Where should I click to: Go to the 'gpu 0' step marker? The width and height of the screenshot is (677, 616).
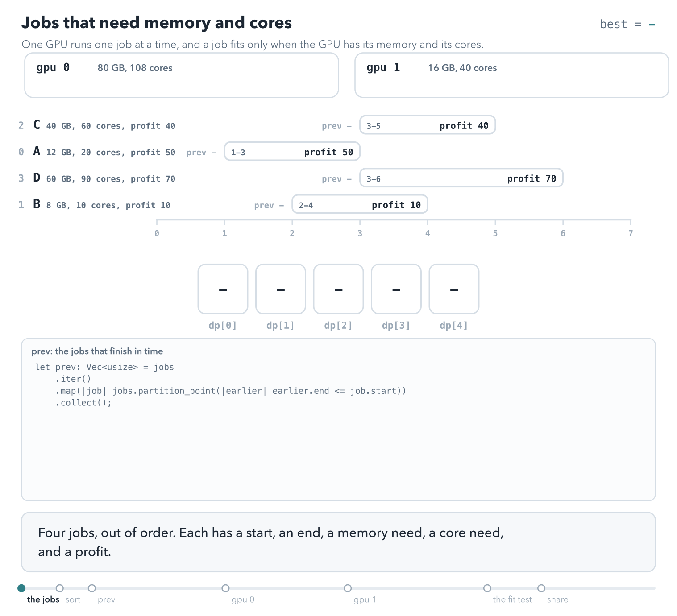tap(226, 588)
